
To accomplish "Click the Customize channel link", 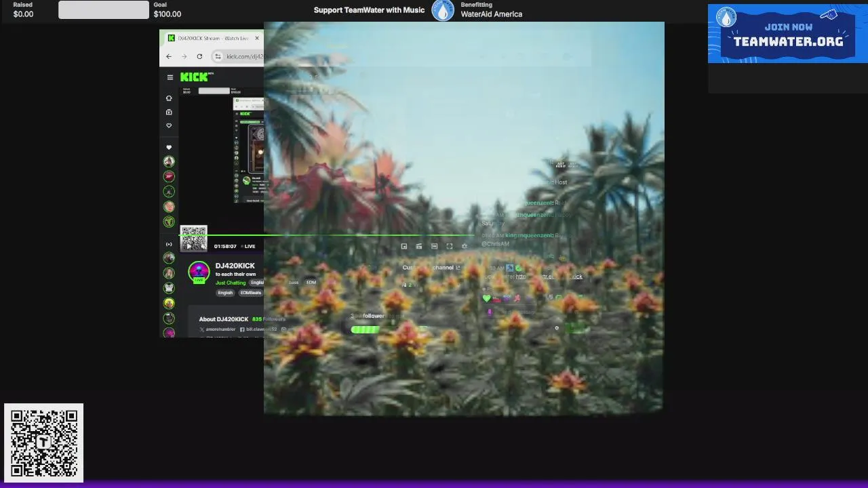I will 431,267.
